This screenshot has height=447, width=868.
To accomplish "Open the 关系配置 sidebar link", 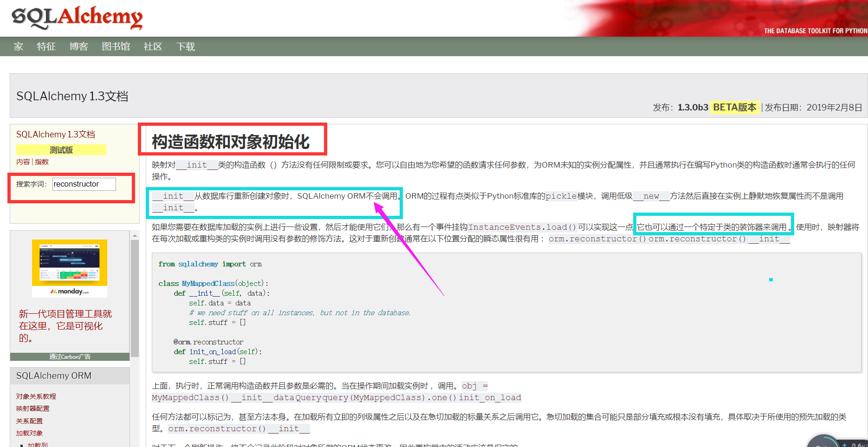I will click(29, 421).
